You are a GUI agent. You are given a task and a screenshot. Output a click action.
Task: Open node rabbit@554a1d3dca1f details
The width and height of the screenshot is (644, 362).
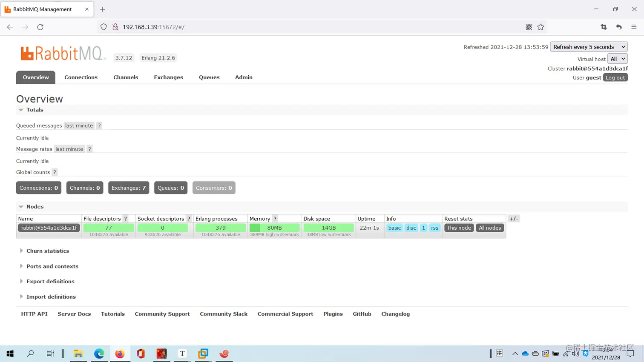pos(49,228)
